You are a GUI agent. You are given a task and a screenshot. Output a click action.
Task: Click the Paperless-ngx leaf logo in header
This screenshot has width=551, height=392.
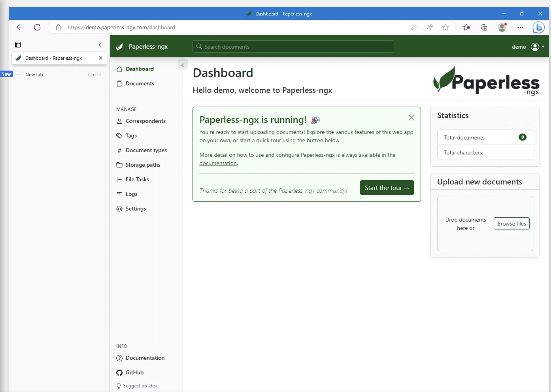point(120,47)
